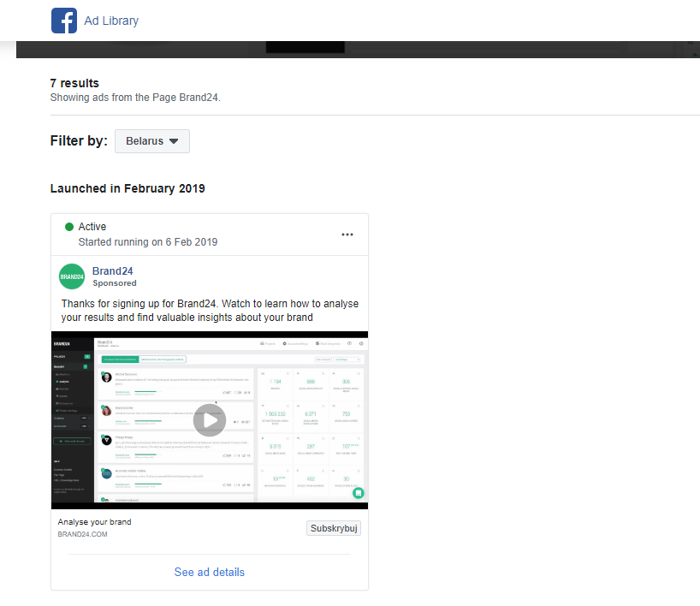This screenshot has height=606, width=700.
Task: Open the Ad Library link
Action: click(111, 21)
